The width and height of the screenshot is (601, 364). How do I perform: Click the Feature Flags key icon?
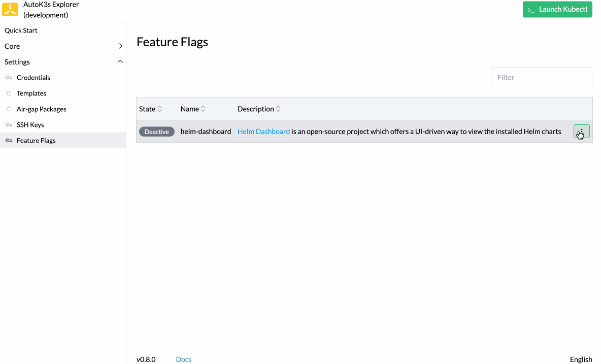tap(9, 140)
